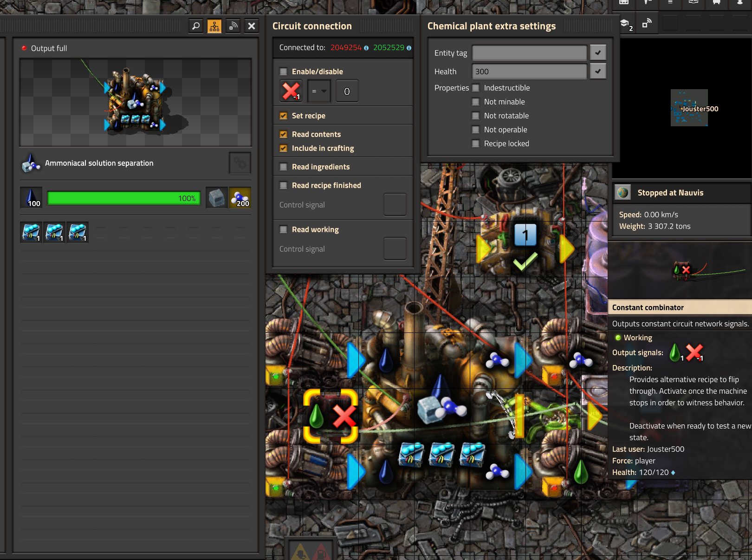Image resolution: width=752 pixels, height=560 pixels.
Task: Click the constant value 0 button
Action: point(347,91)
